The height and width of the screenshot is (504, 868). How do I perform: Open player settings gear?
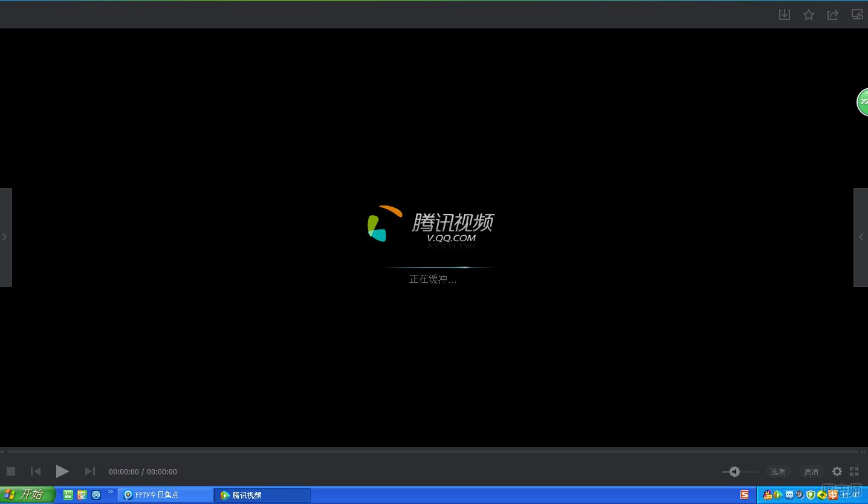pos(837,471)
